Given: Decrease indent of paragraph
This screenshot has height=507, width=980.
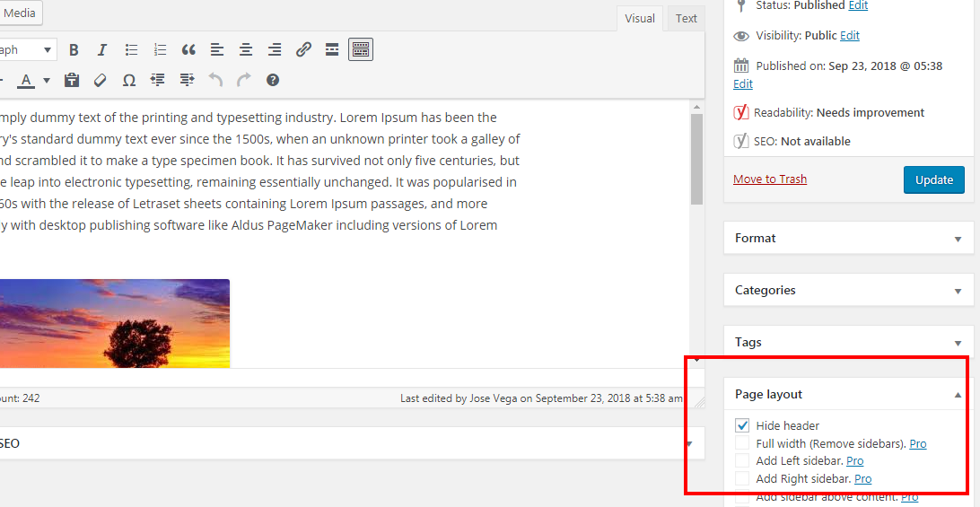Looking at the screenshot, I should tap(158, 80).
